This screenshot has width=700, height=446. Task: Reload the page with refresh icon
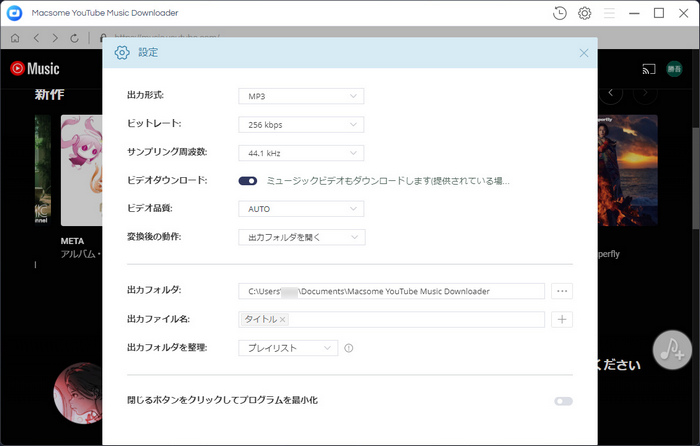74,38
